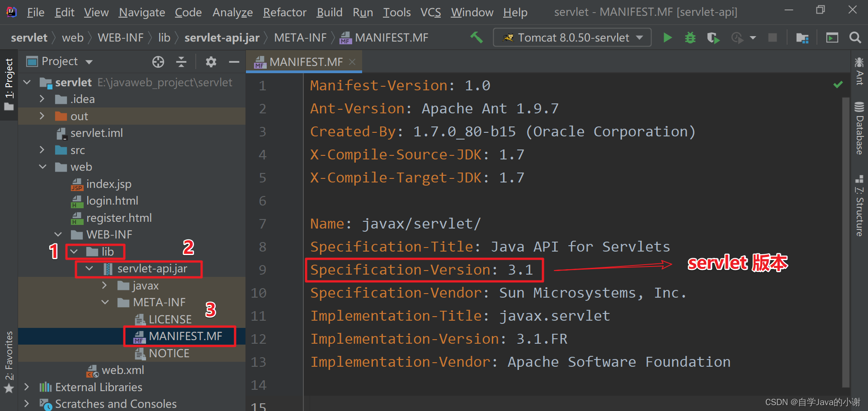Open the Ant tool window
The image size is (868, 411).
click(x=859, y=71)
